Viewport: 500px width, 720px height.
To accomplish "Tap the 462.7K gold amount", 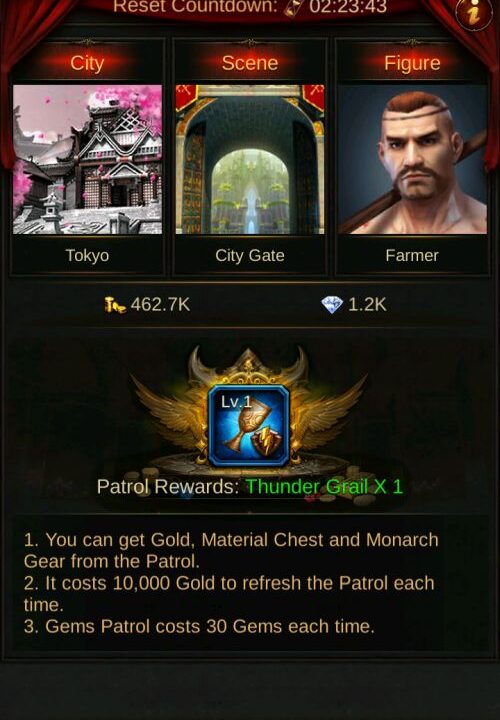I will [x=160, y=304].
